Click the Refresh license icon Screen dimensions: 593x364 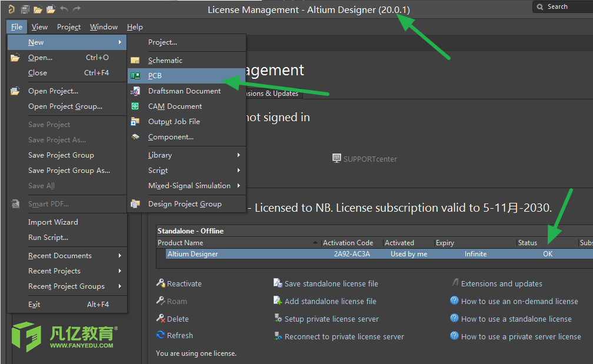pos(161,335)
